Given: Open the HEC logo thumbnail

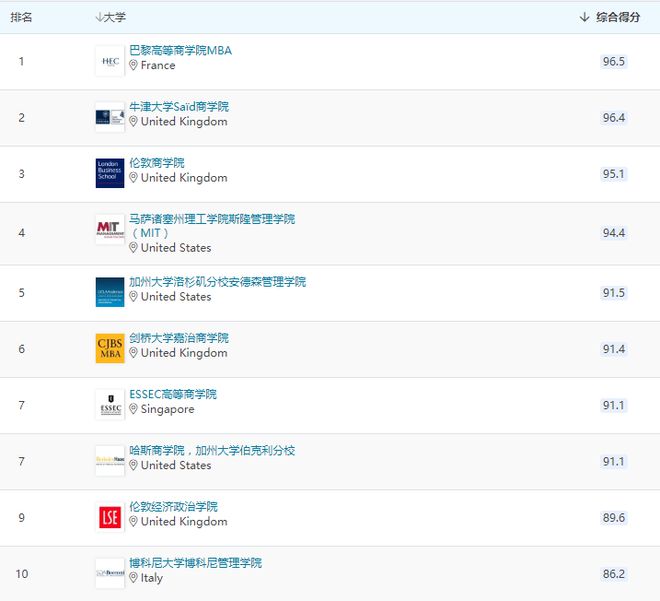Looking at the screenshot, I should (110, 61).
